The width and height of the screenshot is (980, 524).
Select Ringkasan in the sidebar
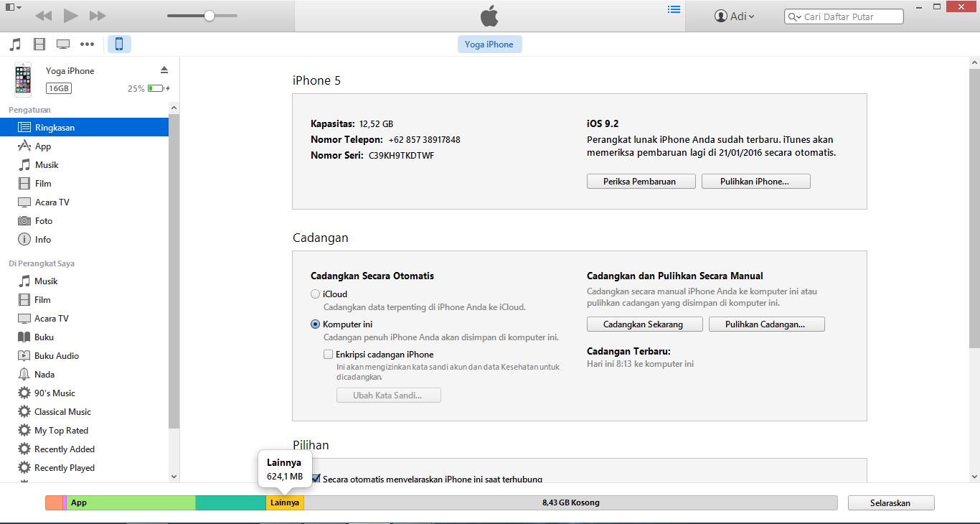84,128
